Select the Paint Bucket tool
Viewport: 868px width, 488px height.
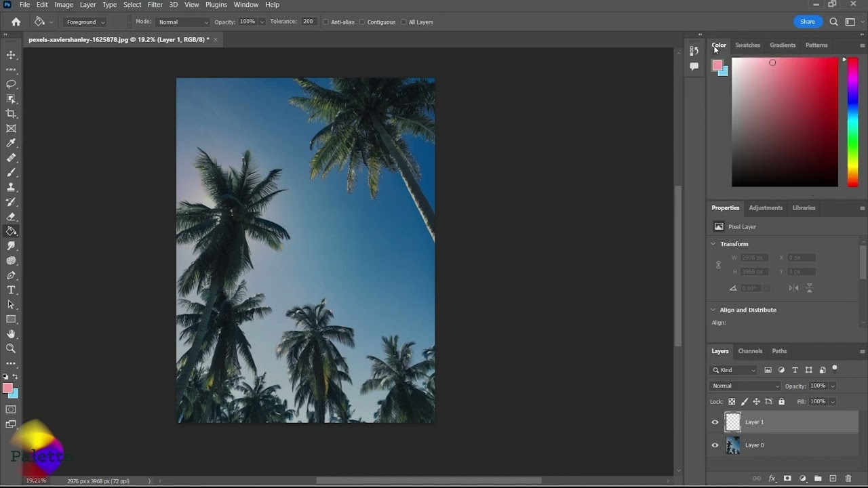click(11, 231)
